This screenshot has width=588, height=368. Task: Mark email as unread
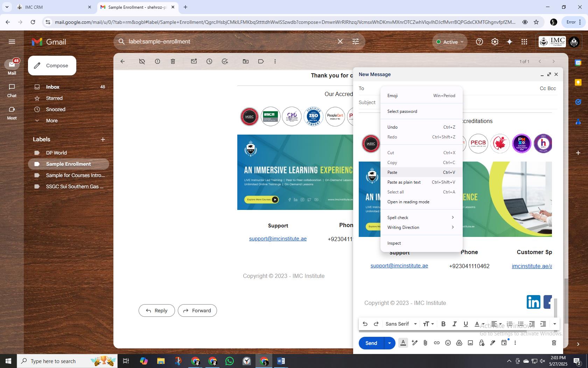[x=194, y=61]
